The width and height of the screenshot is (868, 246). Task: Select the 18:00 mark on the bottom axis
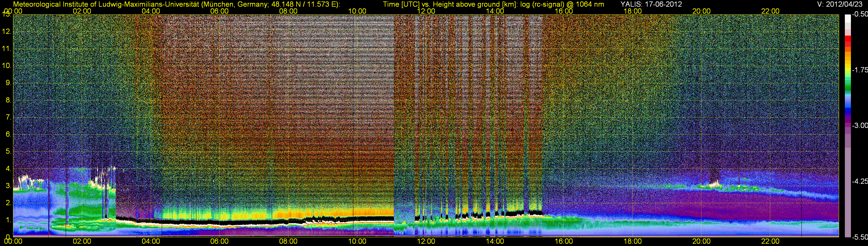click(x=632, y=241)
